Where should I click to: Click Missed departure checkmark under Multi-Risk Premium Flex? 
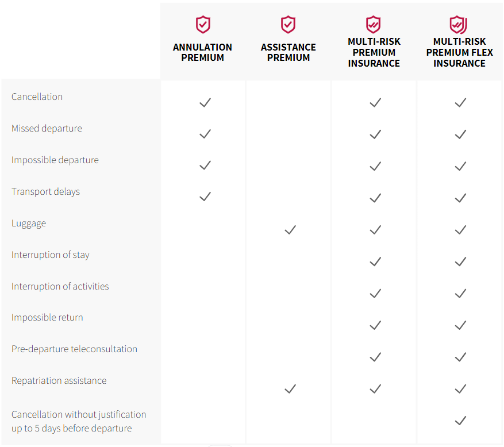coord(460,134)
